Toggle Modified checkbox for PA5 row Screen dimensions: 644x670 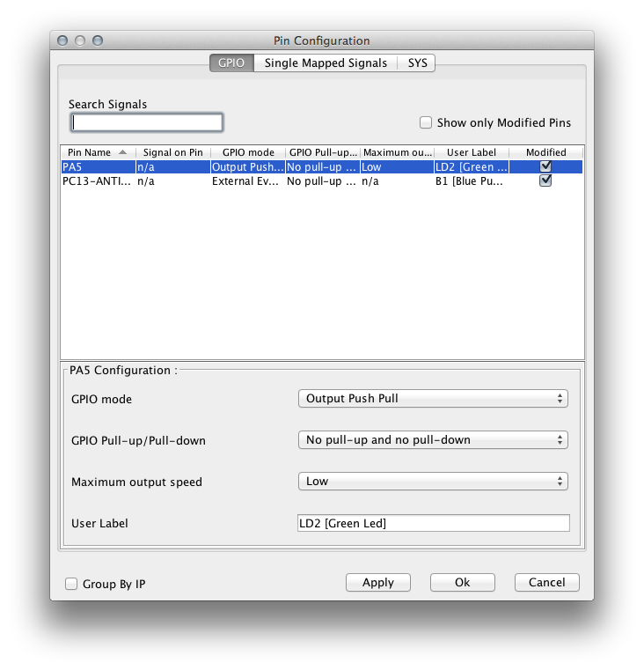pos(545,166)
